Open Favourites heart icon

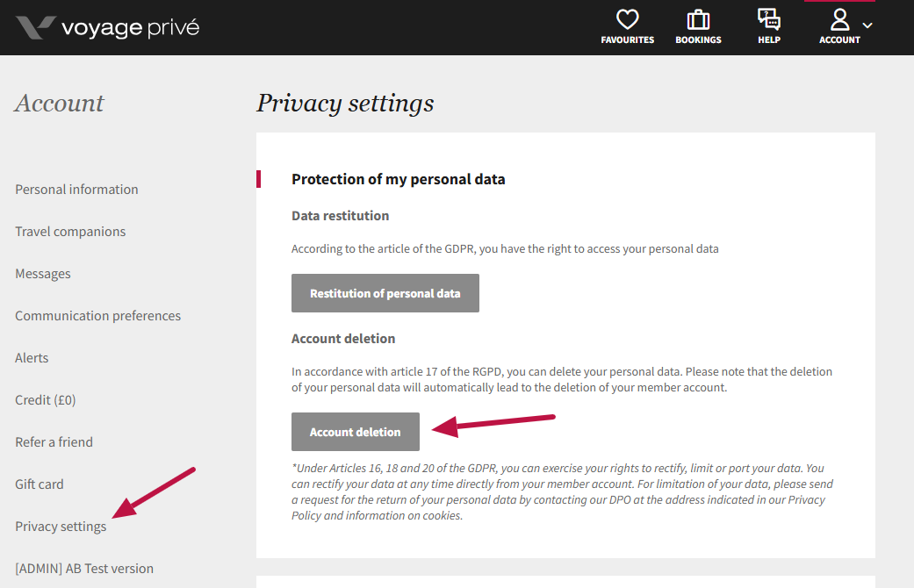[627, 20]
